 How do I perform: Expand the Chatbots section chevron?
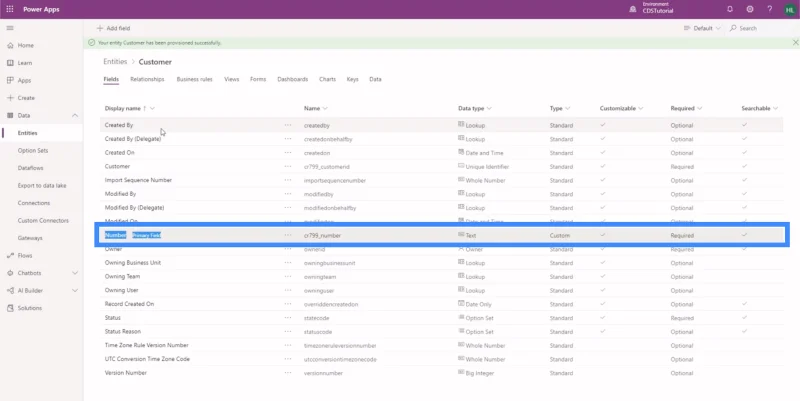click(x=75, y=273)
